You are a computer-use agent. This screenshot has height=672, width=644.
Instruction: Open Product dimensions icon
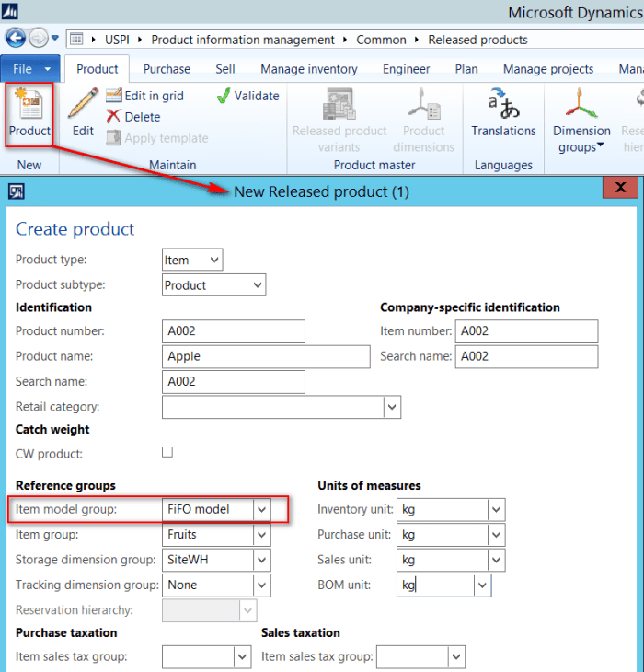pyautogui.click(x=423, y=121)
